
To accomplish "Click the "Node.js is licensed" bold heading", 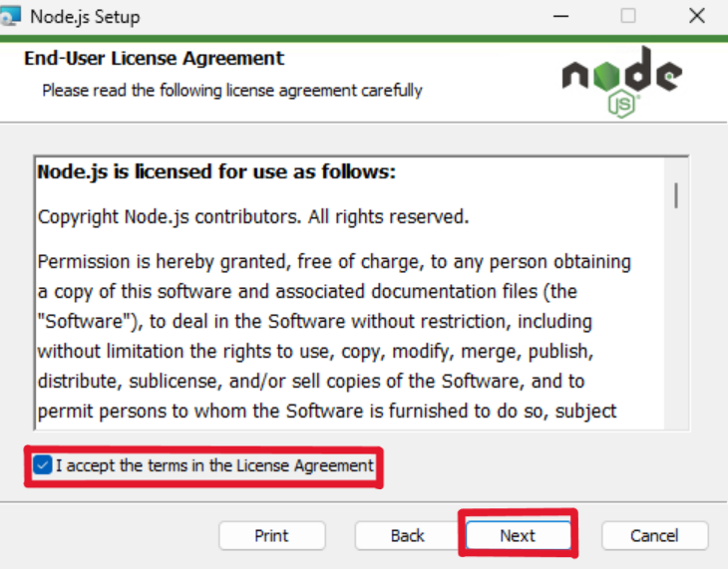I will point(216,171).
